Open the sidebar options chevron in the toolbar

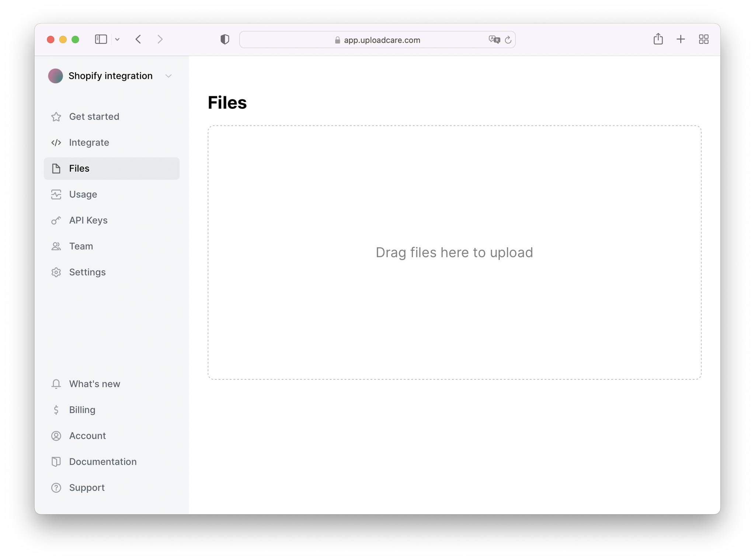tap(117, 39)
